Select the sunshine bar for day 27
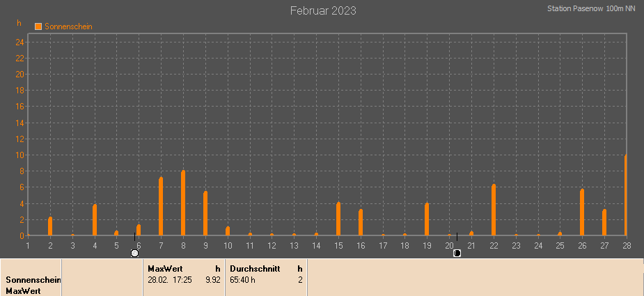644x296 pixels. [x=604, y=223]
